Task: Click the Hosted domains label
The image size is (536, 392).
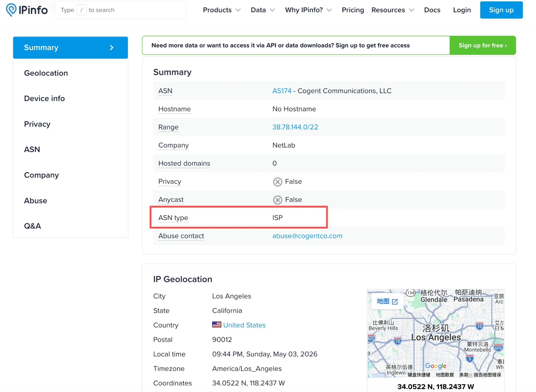Action: [x=184, y=163]
